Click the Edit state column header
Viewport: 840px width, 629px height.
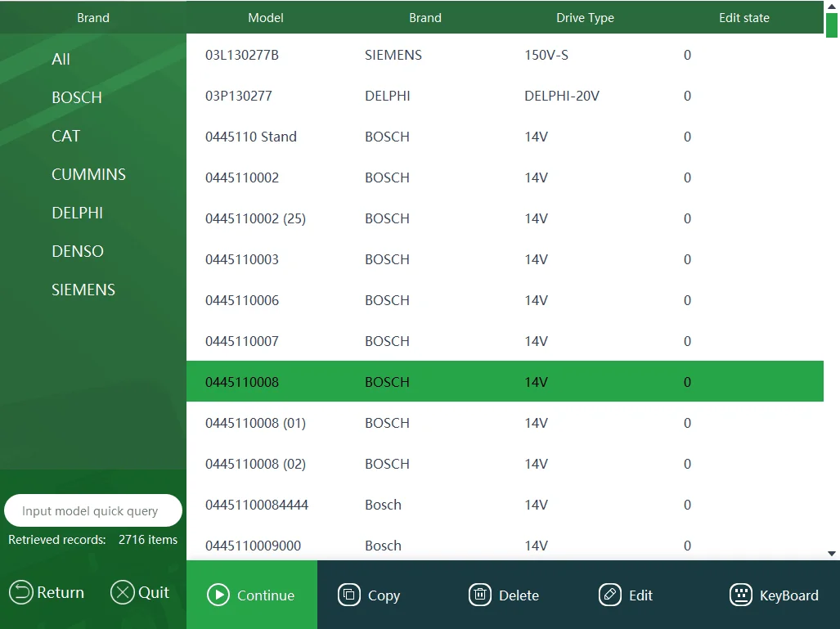(743, 17)
